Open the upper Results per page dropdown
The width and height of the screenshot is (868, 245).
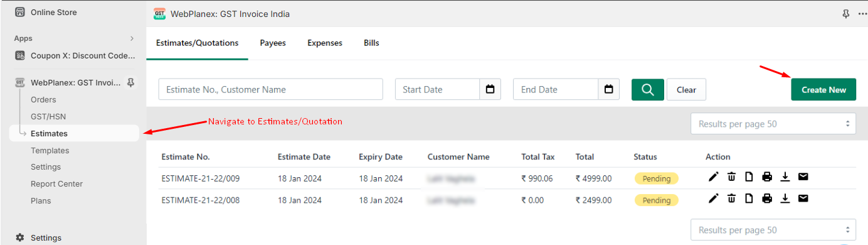coord(773,124)
